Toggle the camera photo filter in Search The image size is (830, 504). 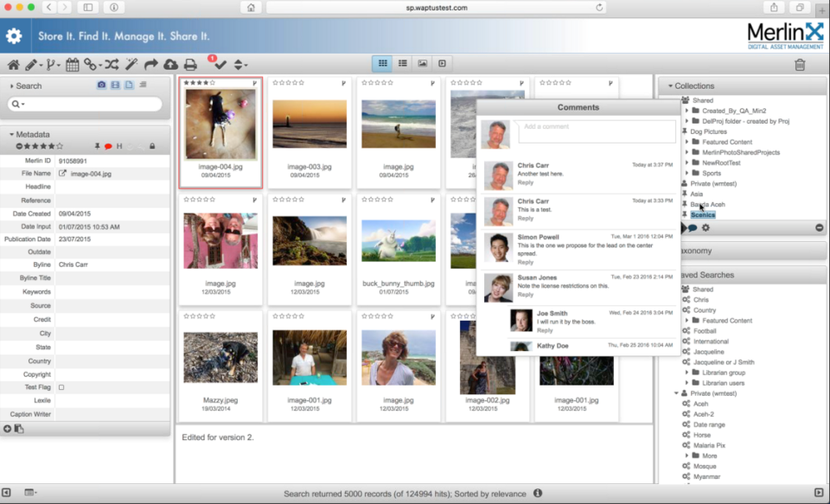click(101, 86)
